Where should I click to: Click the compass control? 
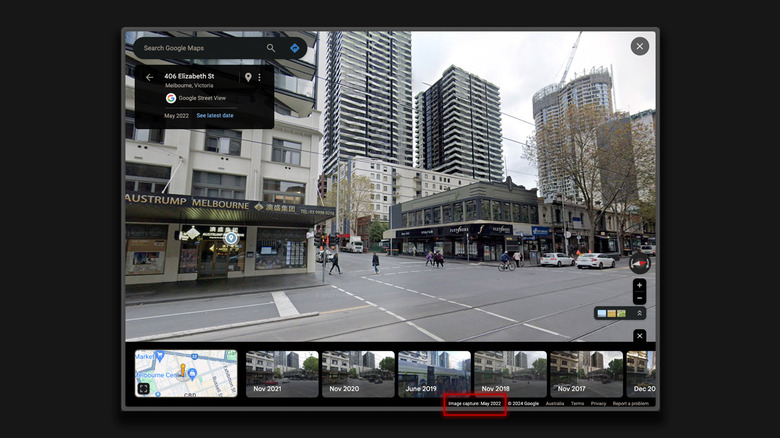[640, 263]
